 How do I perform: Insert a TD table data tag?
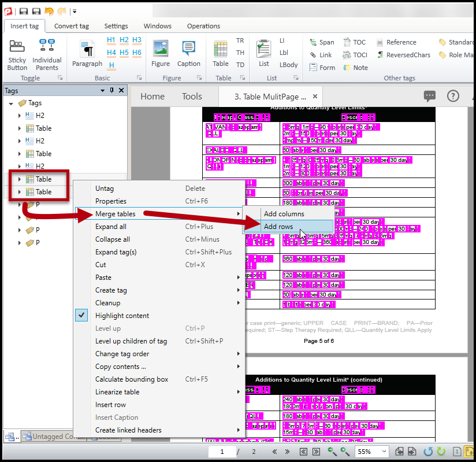(x=240, y=65)
